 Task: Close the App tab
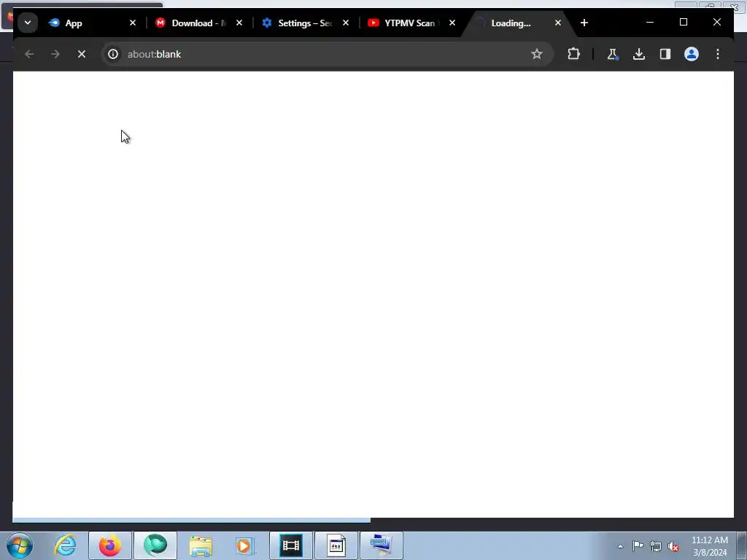[x=133, y=23]
